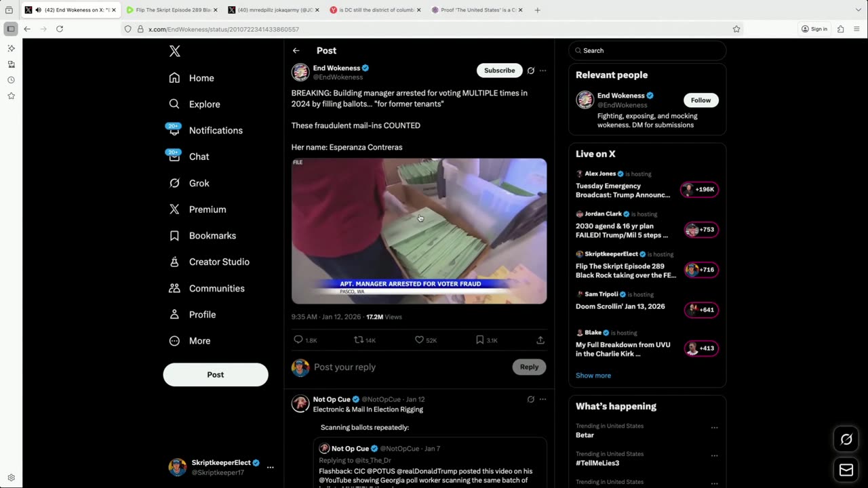Click the share icon on the post
Screen dimensions: 868x488
click(540, 340)
